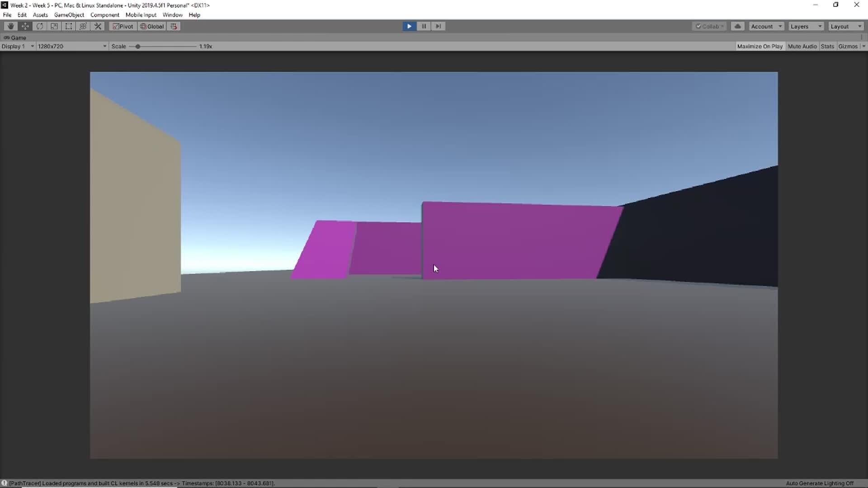This screenshot has height=488, width=868.
Task: Select the Move tool
Action: click(25, 26)
